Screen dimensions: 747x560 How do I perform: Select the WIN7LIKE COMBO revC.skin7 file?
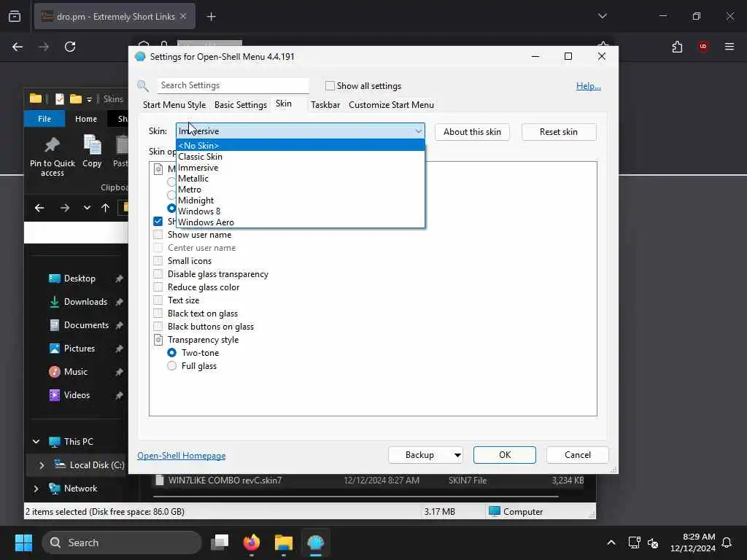coord(368,480)
